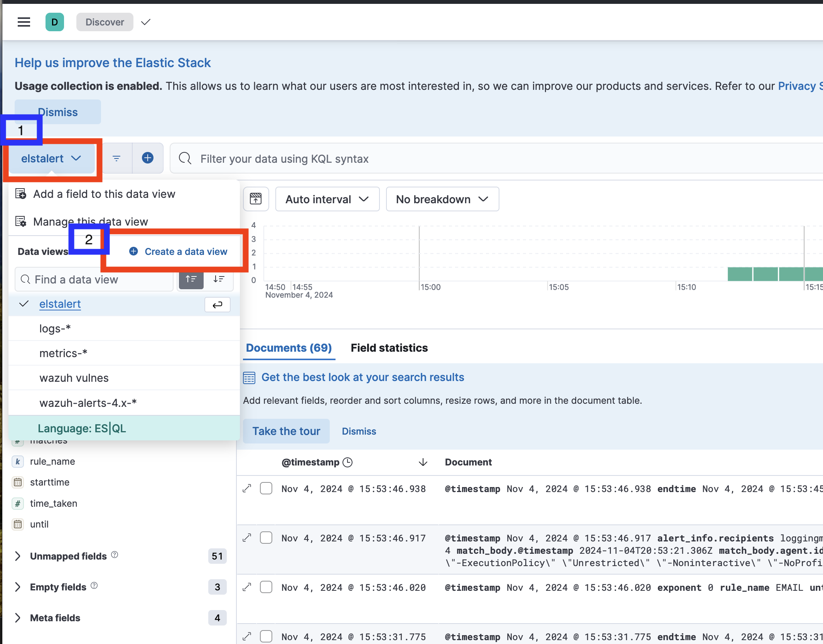Screen dimensions: 823x644
Task: Click the Empty fields help icon
Action: pos(94,585)
